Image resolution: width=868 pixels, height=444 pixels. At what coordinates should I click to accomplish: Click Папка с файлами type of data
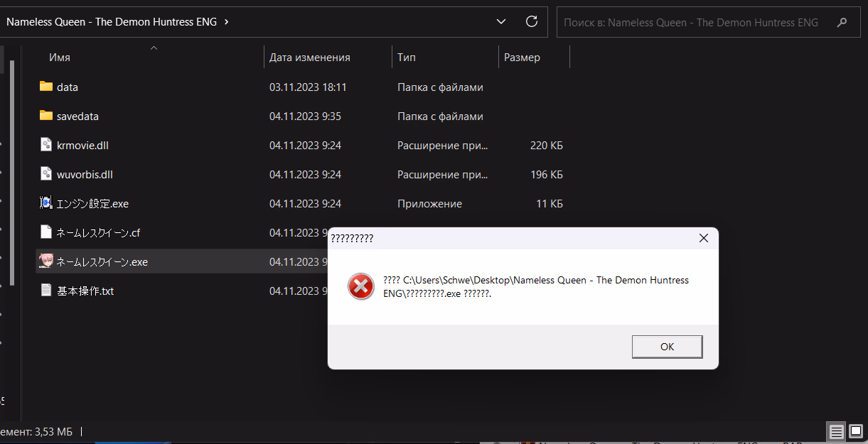click(x=440, y=87)
